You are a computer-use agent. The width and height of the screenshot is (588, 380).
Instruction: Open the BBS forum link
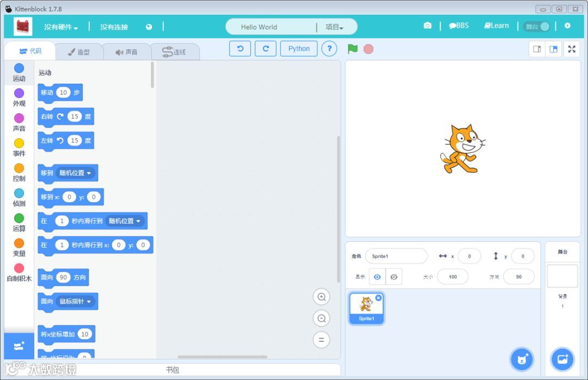[x=459, y=26]
